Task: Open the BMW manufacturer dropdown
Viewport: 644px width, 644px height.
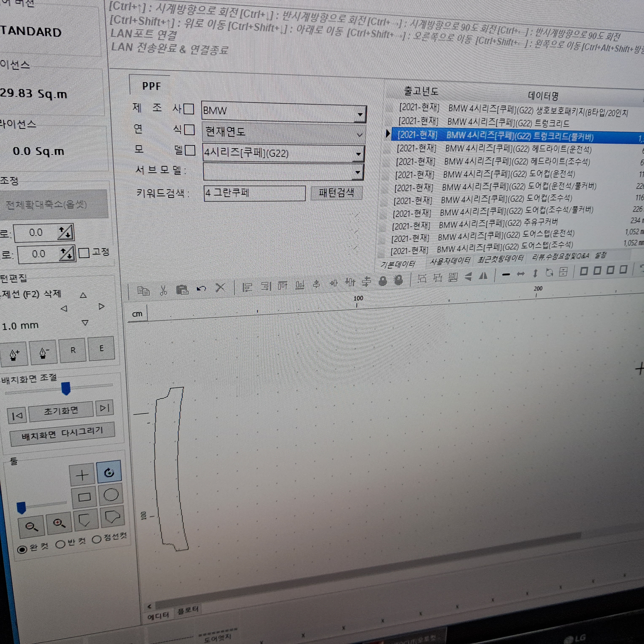Action: click(x=360, y=114)
